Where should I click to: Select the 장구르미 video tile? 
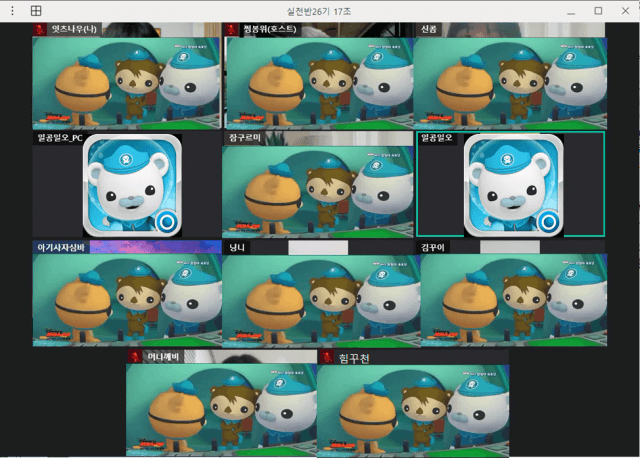[318, 185]
